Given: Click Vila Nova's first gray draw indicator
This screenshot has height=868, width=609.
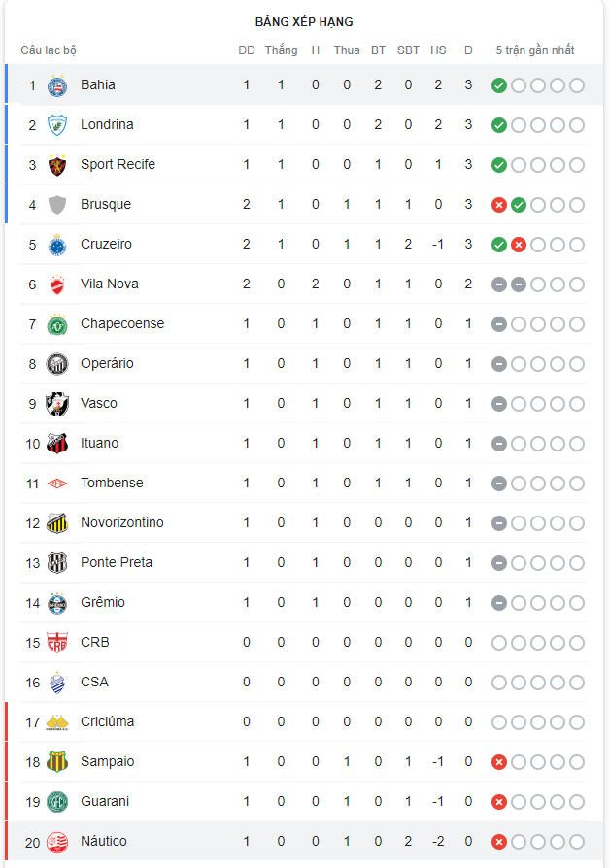Looking at the screenshot, I should pos(499,284).
